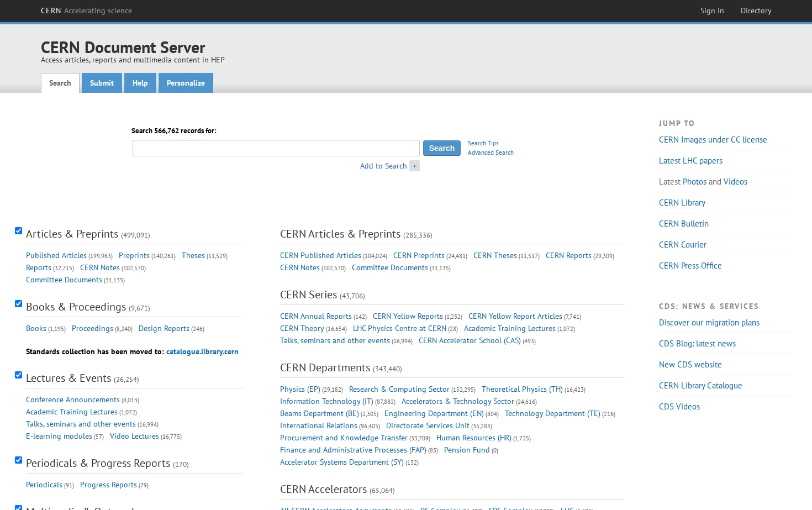Screen dimensions: 812x510
Task: Open the Human Resources (HR) collection
Action: click(x=474, y=438)
